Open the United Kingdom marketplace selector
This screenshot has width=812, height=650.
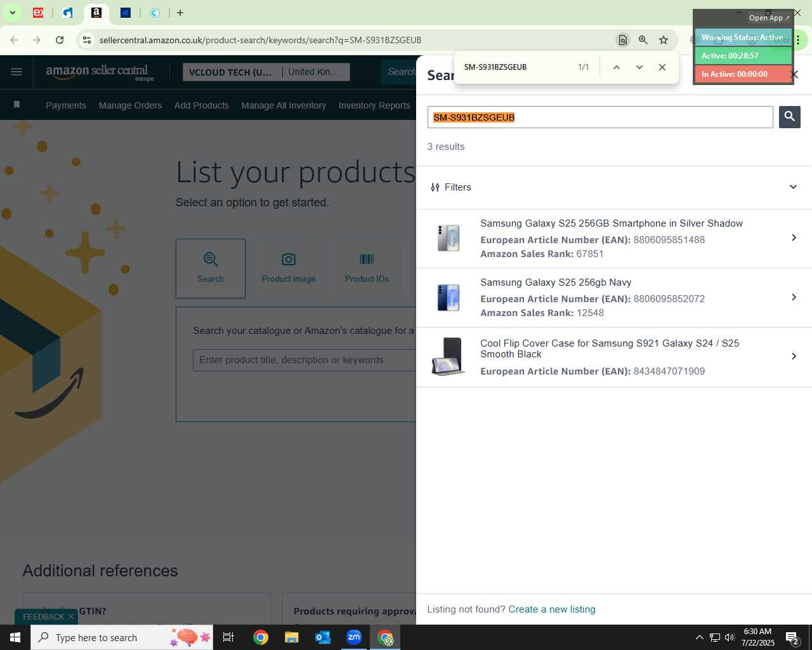(x=315, y=72)
